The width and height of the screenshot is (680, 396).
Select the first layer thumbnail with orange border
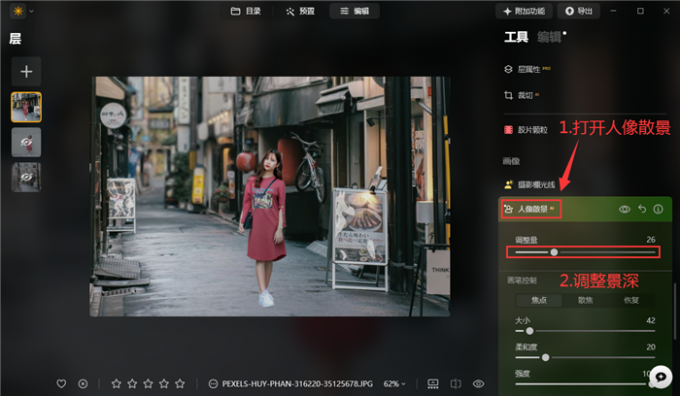(x=26, y=107)
